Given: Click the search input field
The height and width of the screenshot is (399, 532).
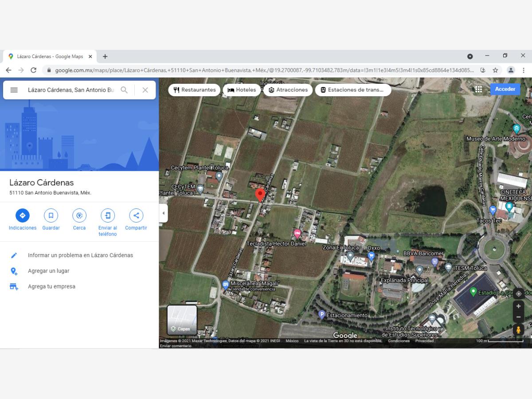Looking at the screenshot, I should coord(71,90).
